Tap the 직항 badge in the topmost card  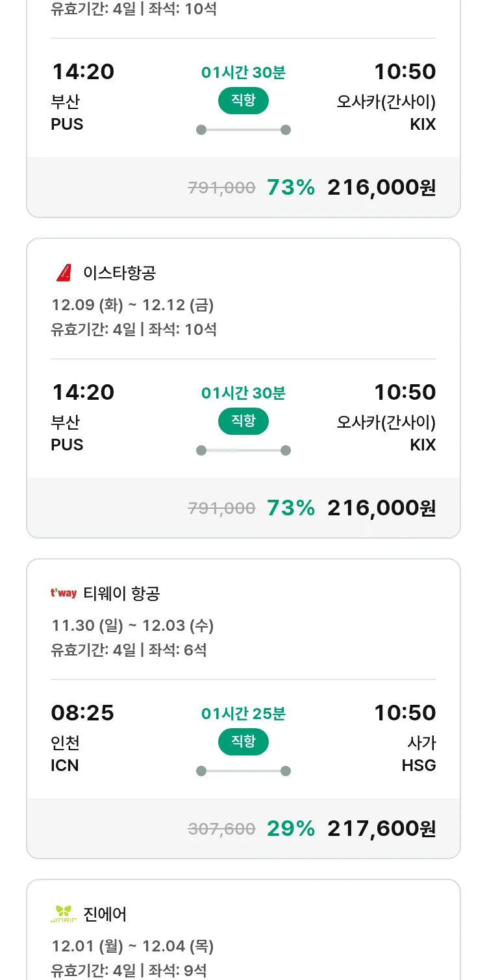243,101
